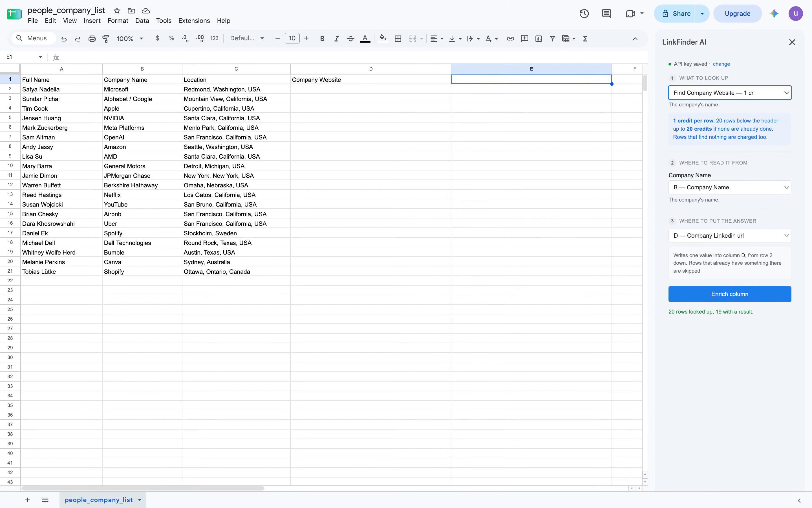Activate the Paint format roller icon
This screenshot has width=812, height=508.
(x=106, y=39)
